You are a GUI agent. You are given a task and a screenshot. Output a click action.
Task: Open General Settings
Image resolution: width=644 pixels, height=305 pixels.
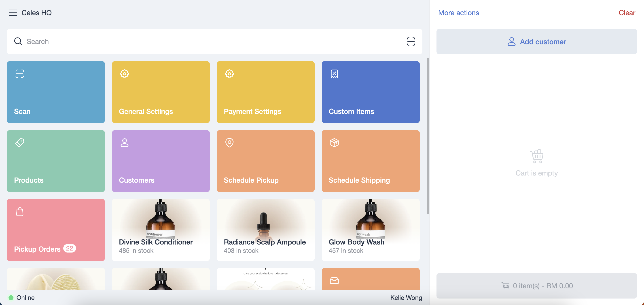point(161,92)
